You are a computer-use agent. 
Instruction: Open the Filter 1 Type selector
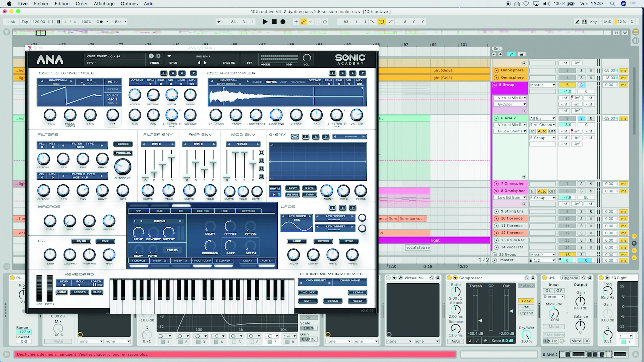click(83, 145)
